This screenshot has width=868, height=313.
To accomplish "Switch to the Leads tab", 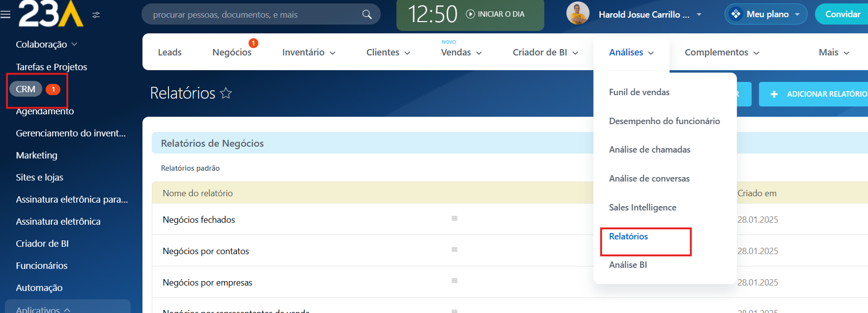I will tap(169, 52).
